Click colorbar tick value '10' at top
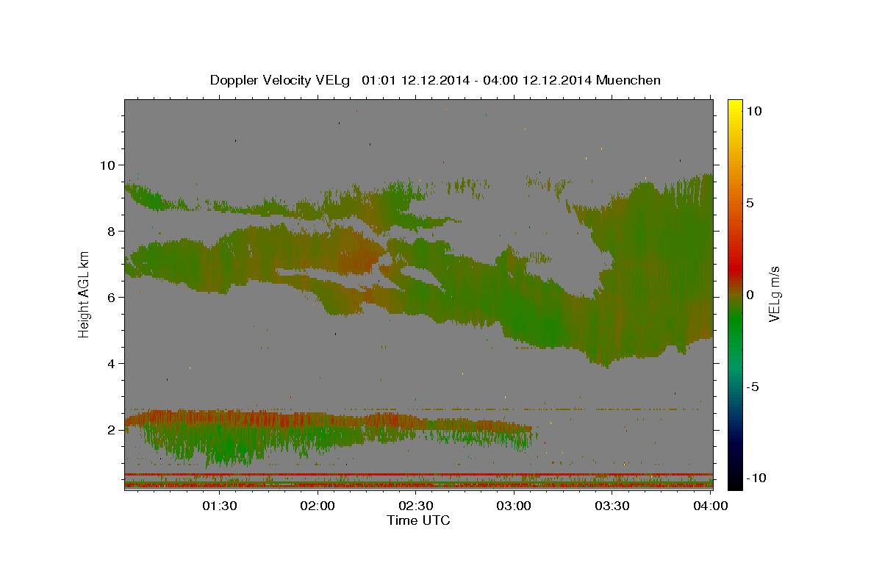Image resolution: width=882 pixels, height=588 pixels. point(753,111)
